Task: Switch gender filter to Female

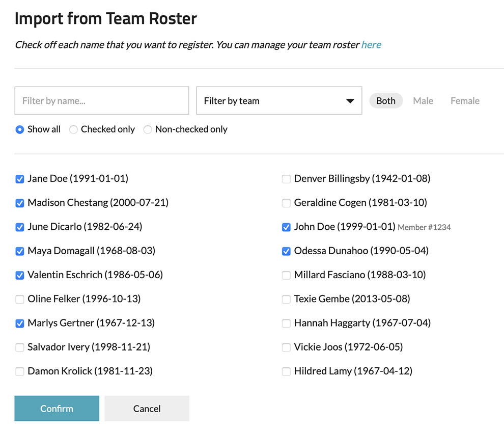Action: pyautogui.click(x=465, y=101)
